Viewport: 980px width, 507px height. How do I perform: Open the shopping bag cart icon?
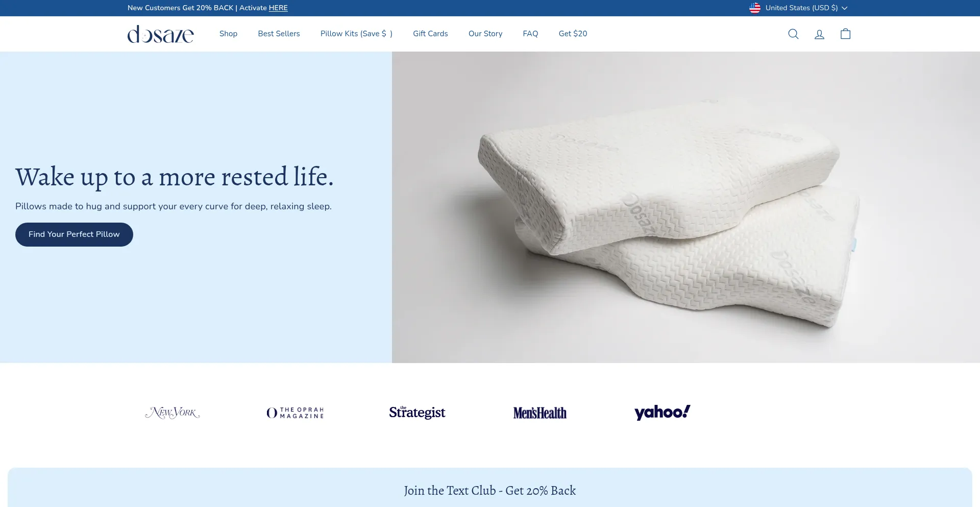(x=846, y=34)
